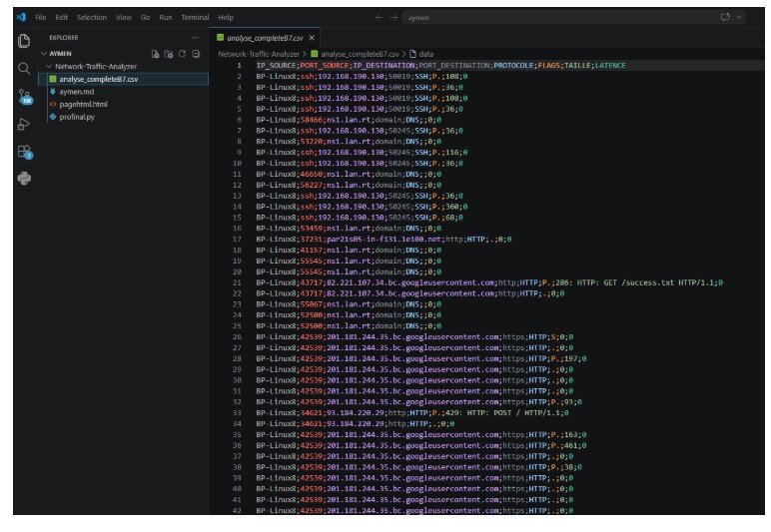The height and width of the screenshot is (532, 771).
Task: Click New File icon in explorer header
Action: tap(155, 54)
